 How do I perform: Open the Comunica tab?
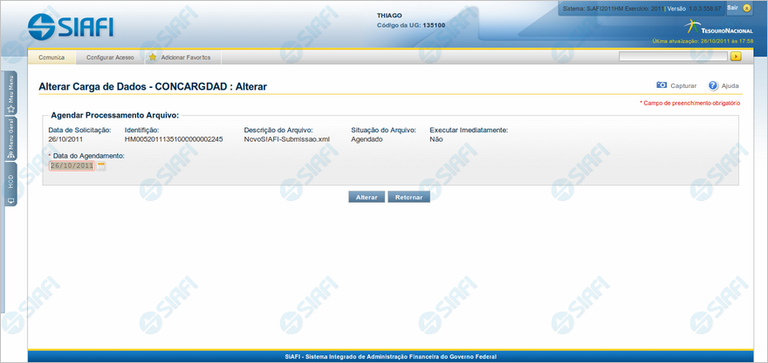point(51,57)
